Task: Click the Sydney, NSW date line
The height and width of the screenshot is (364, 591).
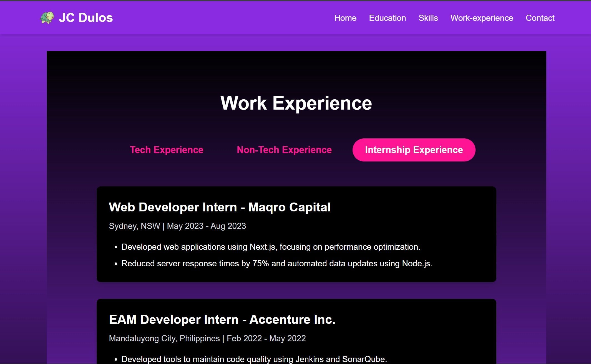Action: pyautogui.click(x=177, y=226)
